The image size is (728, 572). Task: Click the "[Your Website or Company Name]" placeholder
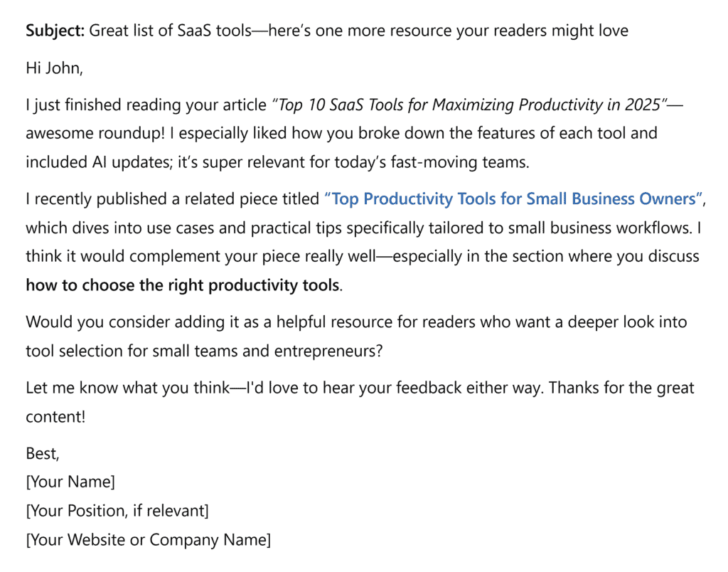tap(148, 540)
